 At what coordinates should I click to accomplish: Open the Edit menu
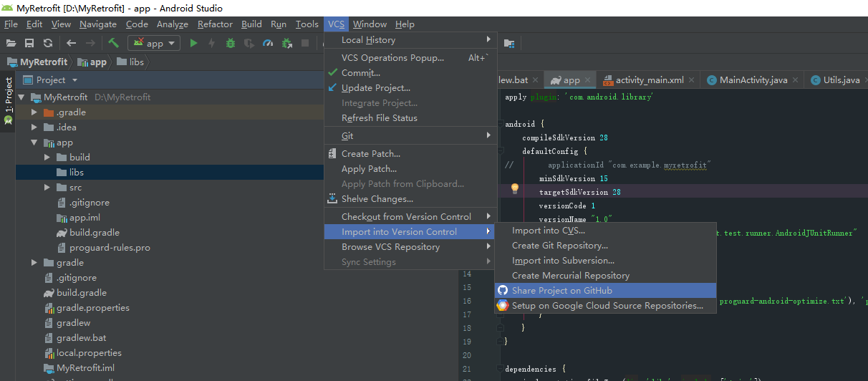tap(34, 24)
